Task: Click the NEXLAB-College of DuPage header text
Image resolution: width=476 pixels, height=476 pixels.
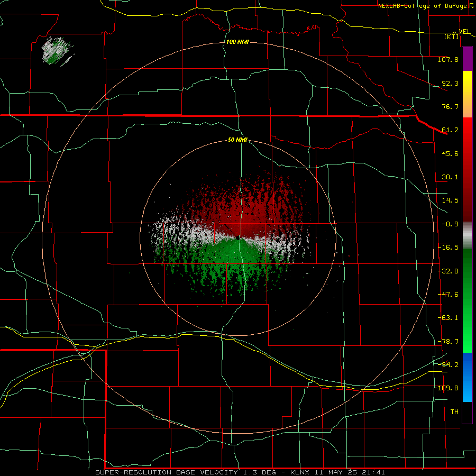Action: tap(422, 6)
